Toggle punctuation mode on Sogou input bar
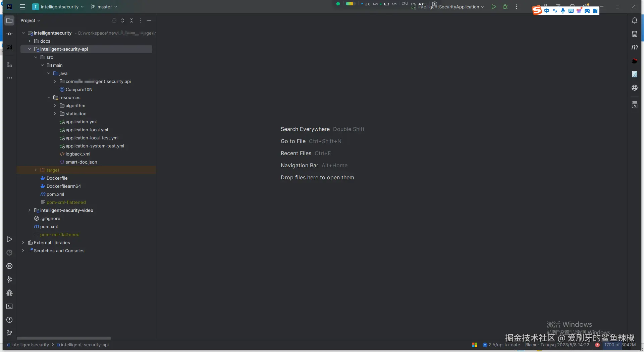 (x=555, y=11)
